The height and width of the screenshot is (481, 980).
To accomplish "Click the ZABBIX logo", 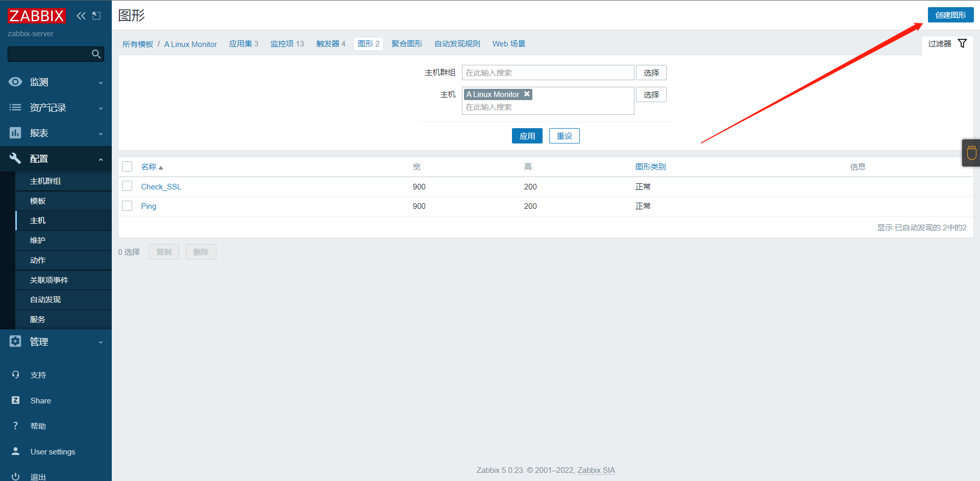I will coord(37,16).
